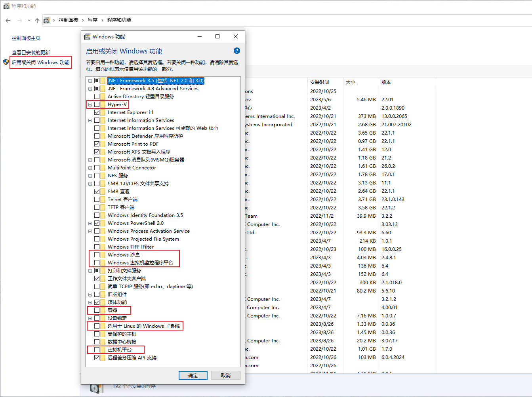
Task: Click folder icon of 受保护的主机
Action: [103, 334]
